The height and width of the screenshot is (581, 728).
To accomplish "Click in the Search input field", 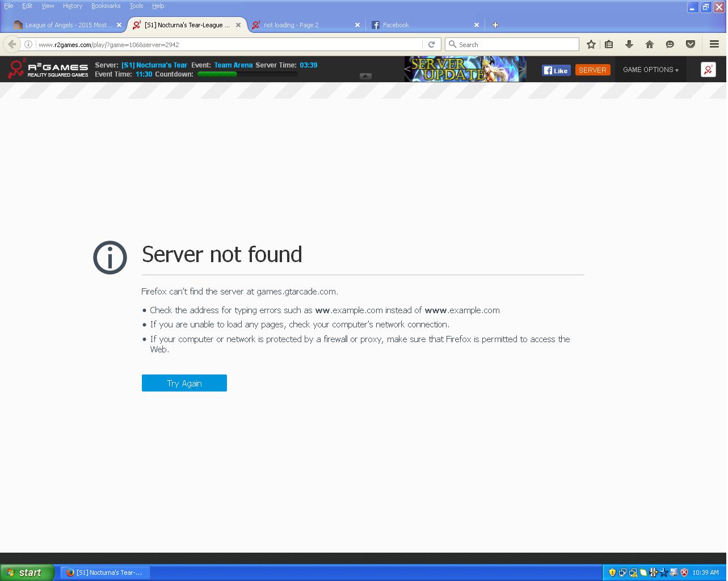I will click(x=516, y=44).
